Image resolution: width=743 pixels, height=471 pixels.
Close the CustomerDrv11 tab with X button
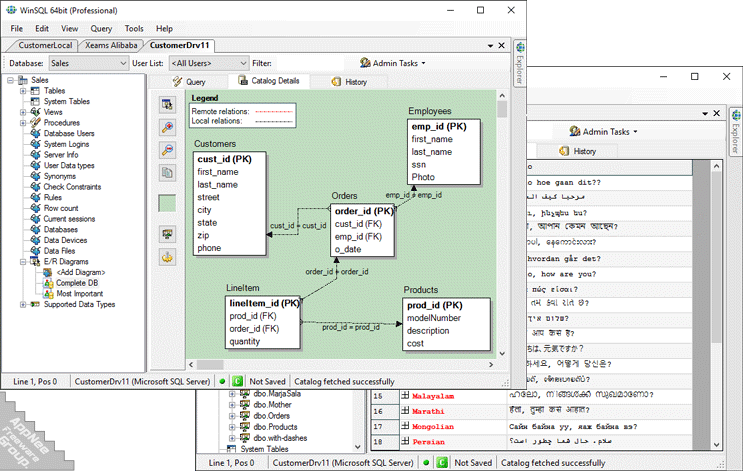502,45
